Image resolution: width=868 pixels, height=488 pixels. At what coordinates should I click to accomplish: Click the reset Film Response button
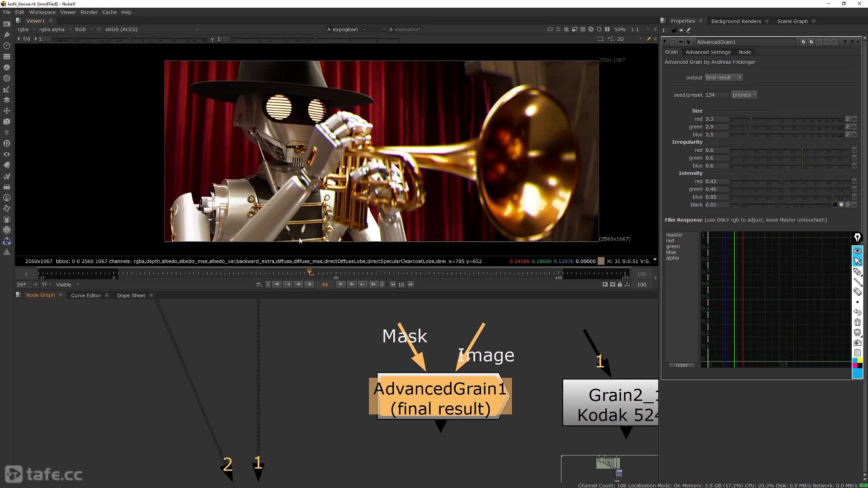[x=681, y=365]
